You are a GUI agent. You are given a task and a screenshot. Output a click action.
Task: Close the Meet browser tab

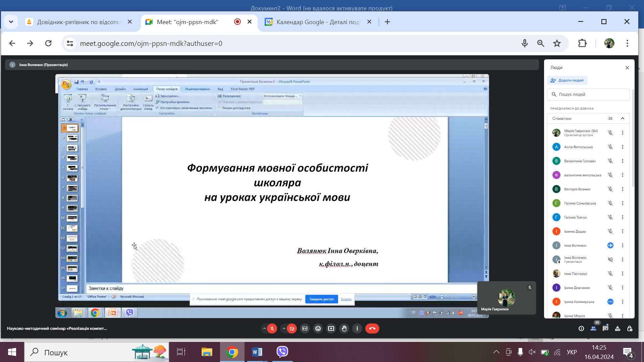pyautogui.click(x=250, y=22)
